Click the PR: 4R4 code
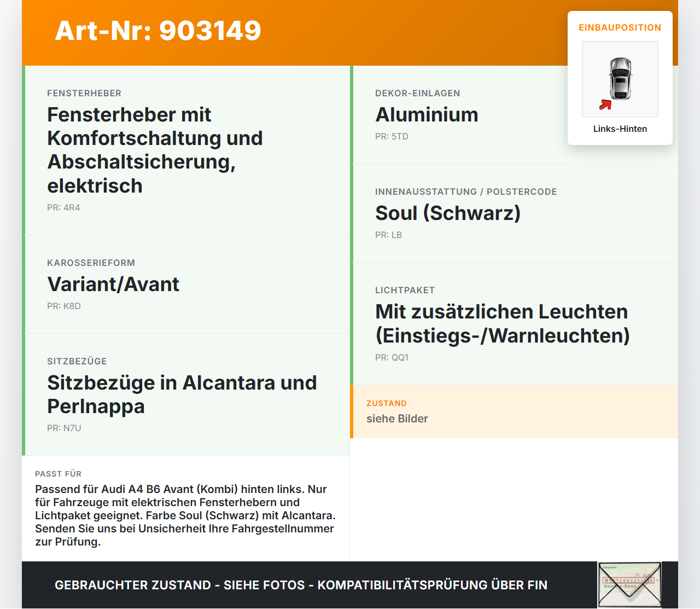The width and height of the screenshot is (700, 609). tap(63, 207)
